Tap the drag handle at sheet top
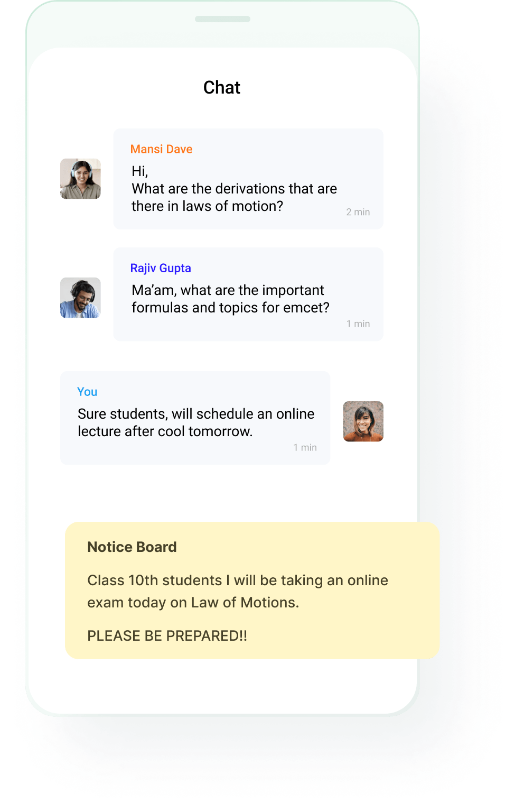This screenshot has width=515, height=812. click(222, 19)
